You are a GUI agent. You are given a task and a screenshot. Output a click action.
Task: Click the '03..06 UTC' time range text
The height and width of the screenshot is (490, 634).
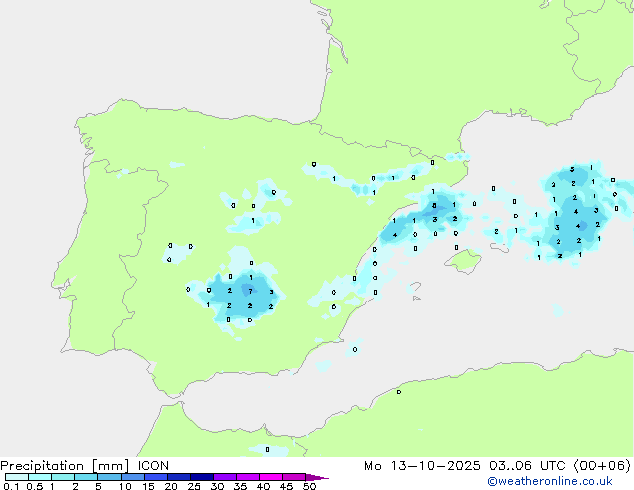tap(527, 466)
